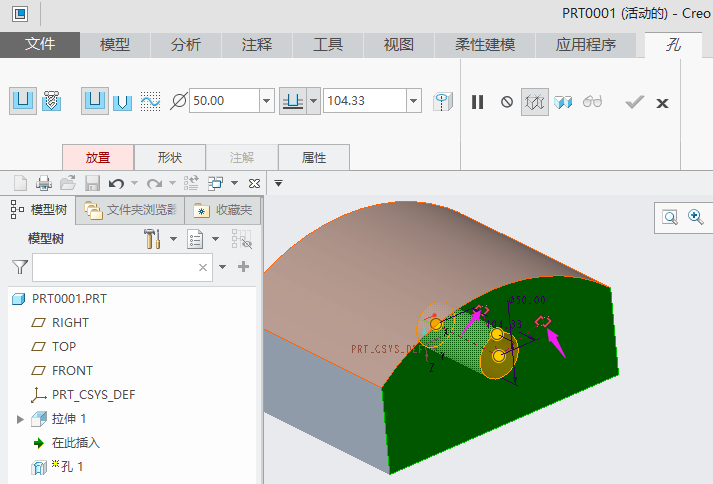Open the 放置 placement panel

[x=98, y=157]
